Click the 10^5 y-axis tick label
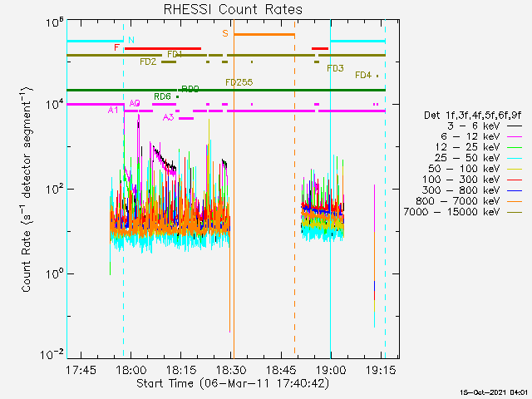Screen dimensions: 532x399 tap(55, 22)
